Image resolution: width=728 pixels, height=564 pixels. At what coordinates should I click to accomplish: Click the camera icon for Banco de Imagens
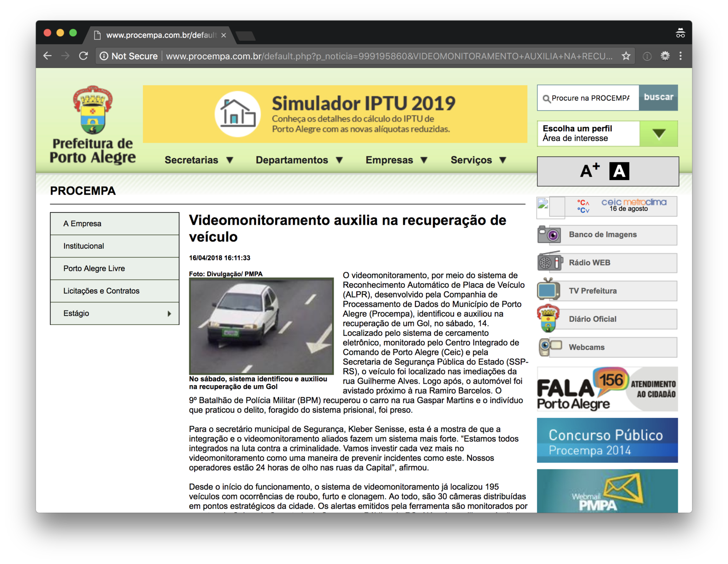[549, 235]
